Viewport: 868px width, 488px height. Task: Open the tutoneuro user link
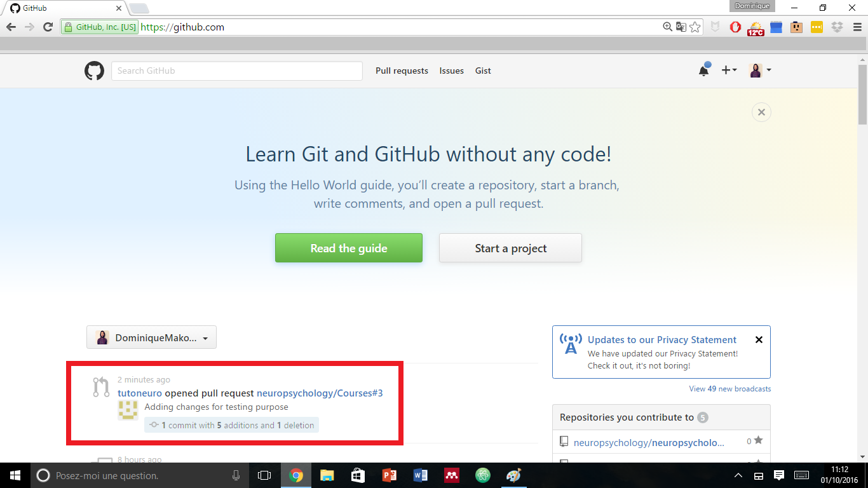click(140, 393)
